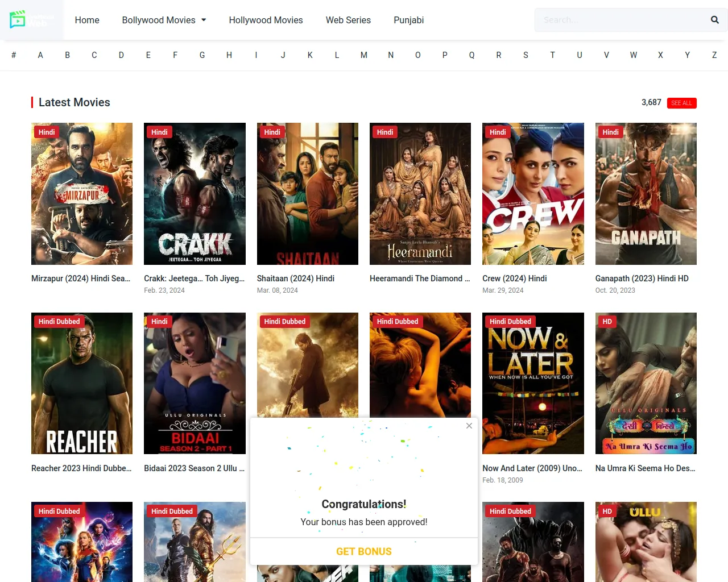
Task: Close the bonus popup with X
Action: point(469,426)
